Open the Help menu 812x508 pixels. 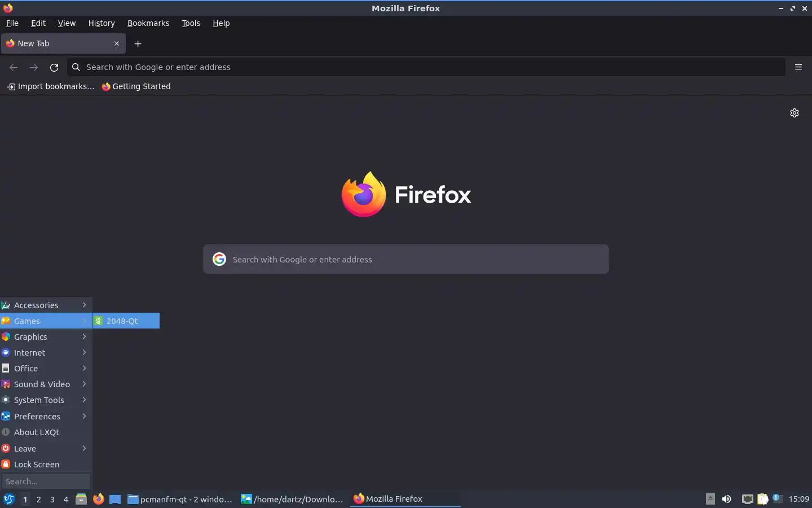pos(221,23)
